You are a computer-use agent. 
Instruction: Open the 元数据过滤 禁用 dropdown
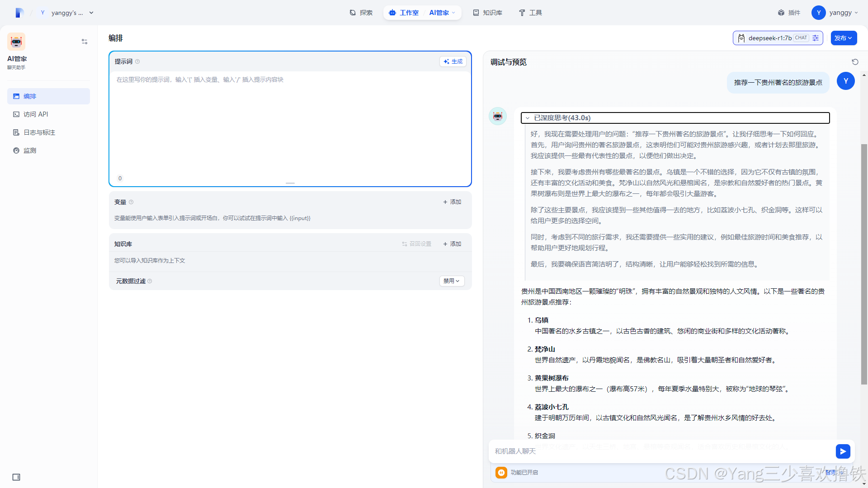[452, 281]
